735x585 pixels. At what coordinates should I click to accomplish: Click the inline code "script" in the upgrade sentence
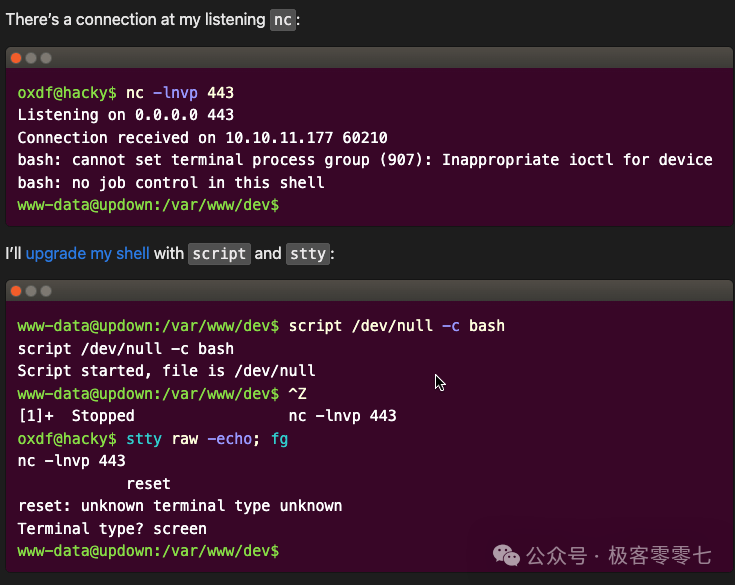click(219, 254)
